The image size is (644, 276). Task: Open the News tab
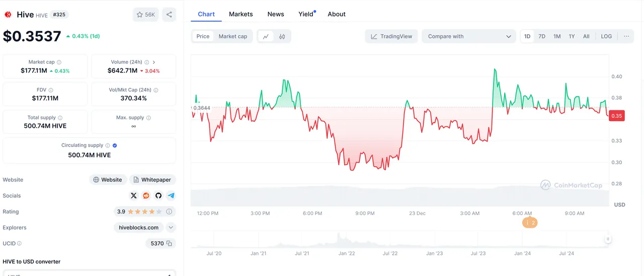click(x=276, y=14)
